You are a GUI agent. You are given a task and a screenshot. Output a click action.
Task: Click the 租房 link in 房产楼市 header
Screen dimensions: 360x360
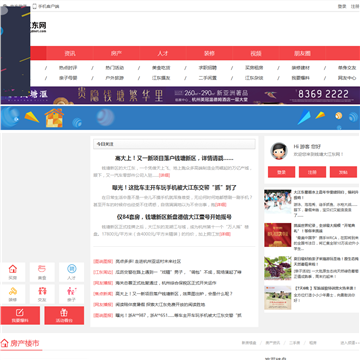pos(313,343)
